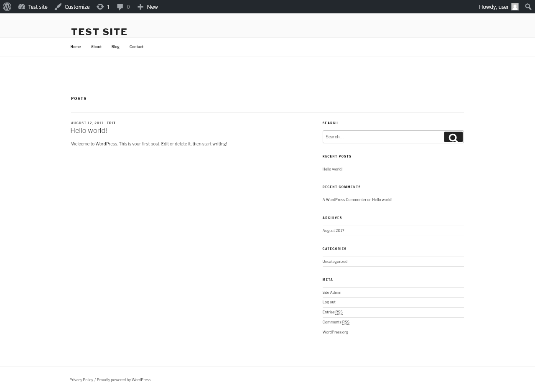Open A WordPress Commenter link
This screenshot has height=392, width=535.
[x=344, y=200]
